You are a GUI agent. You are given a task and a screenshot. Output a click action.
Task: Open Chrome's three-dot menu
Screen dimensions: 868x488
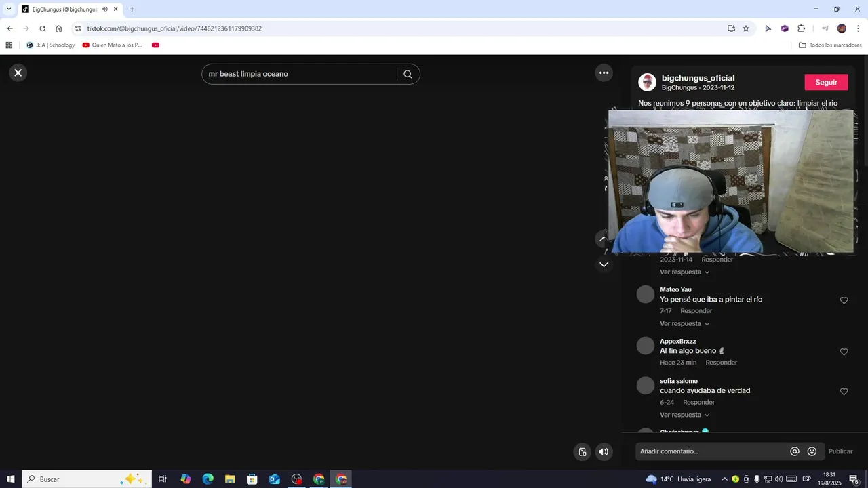click(x=859, y=28)
